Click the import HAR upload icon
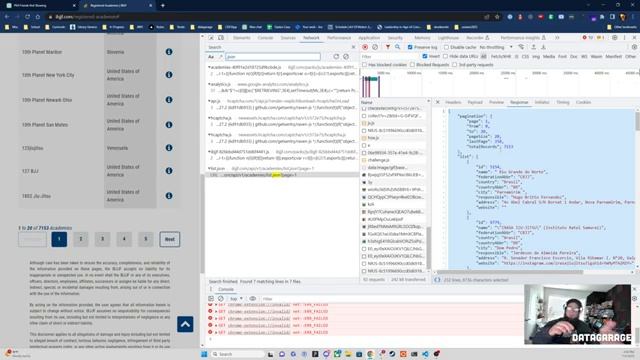The image size is (640, 360). tap(533, 47)
